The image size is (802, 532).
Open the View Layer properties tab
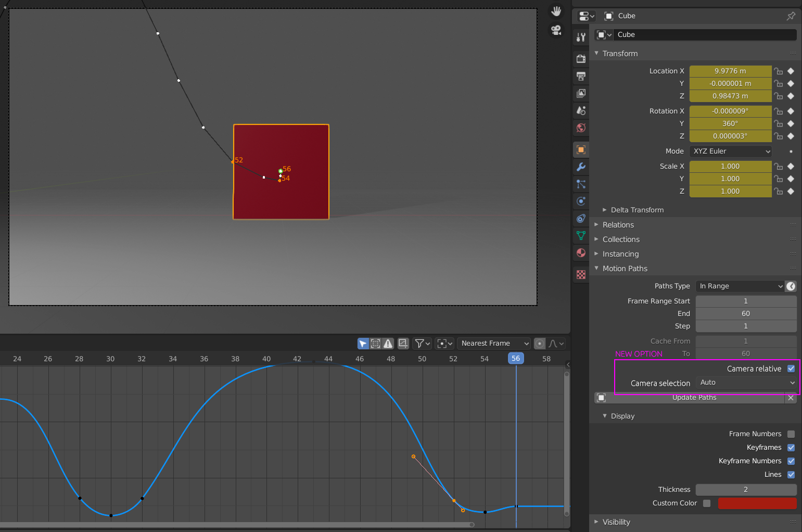(x=581, y=93)
